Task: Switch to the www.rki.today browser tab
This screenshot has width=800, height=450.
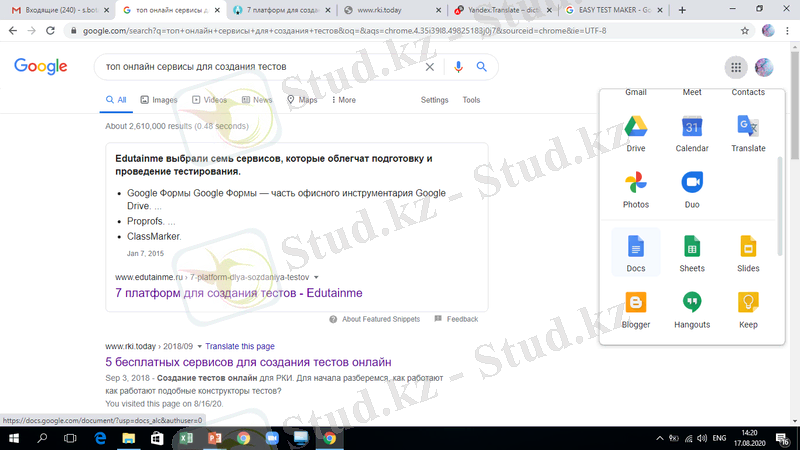Action: coord(392,10)
